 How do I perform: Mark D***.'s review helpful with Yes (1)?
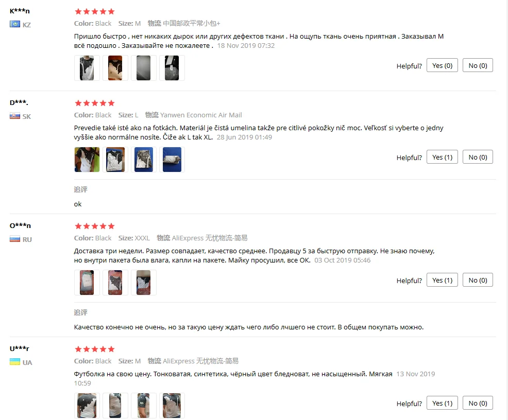[x=442, y=157]
